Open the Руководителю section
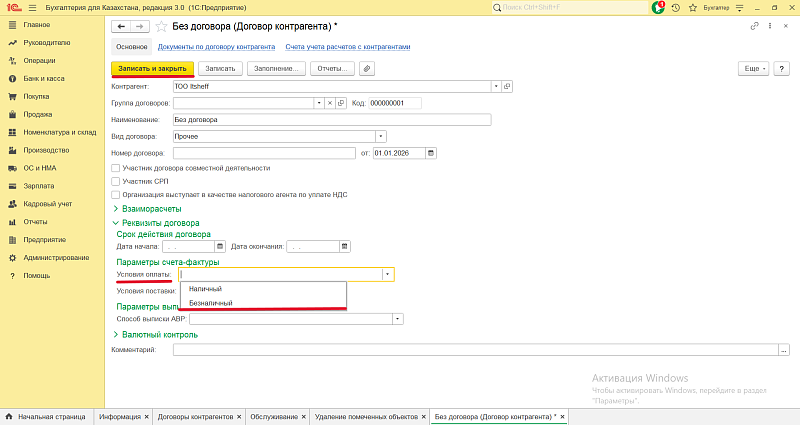This screenshot has width=800, height=425. click(x=46, y=43)
